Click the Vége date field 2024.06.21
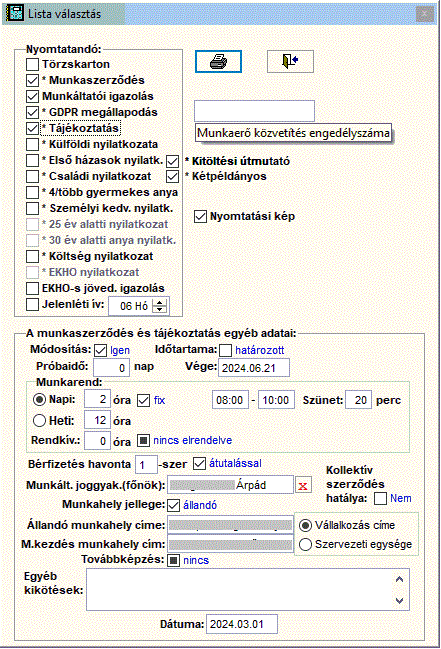 click(x=254, y=368)
